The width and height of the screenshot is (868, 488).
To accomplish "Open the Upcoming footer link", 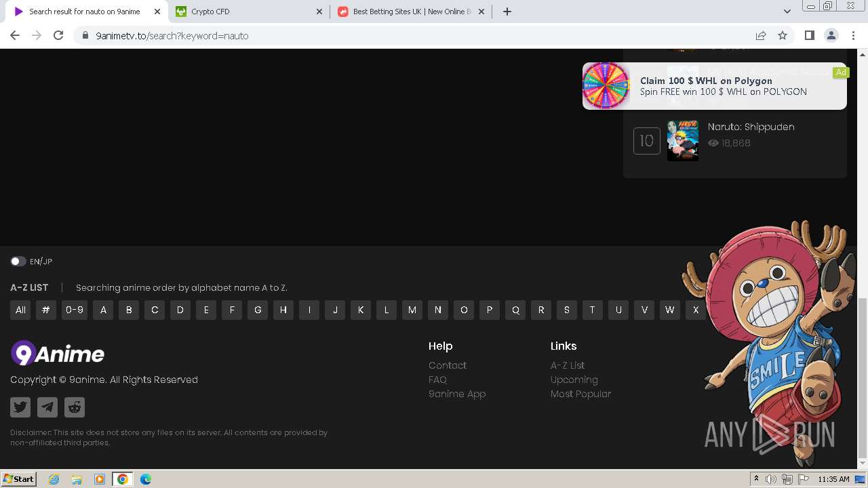I will click(x=574, y=380).
